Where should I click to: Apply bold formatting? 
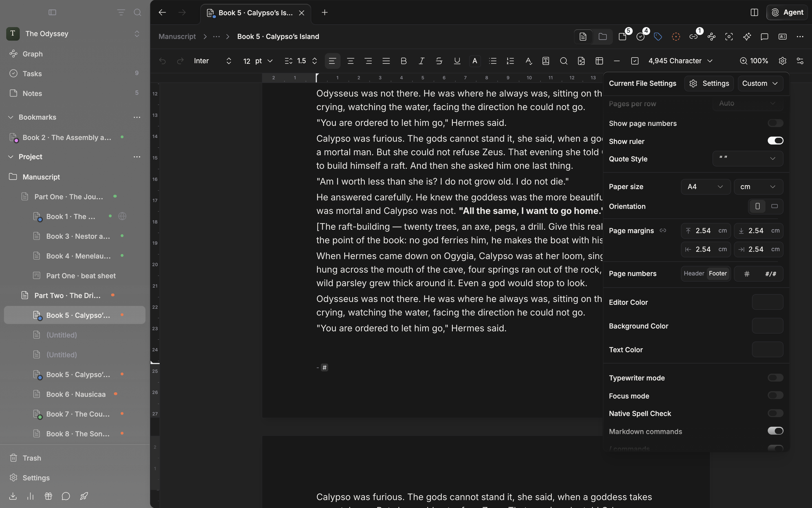404,61
